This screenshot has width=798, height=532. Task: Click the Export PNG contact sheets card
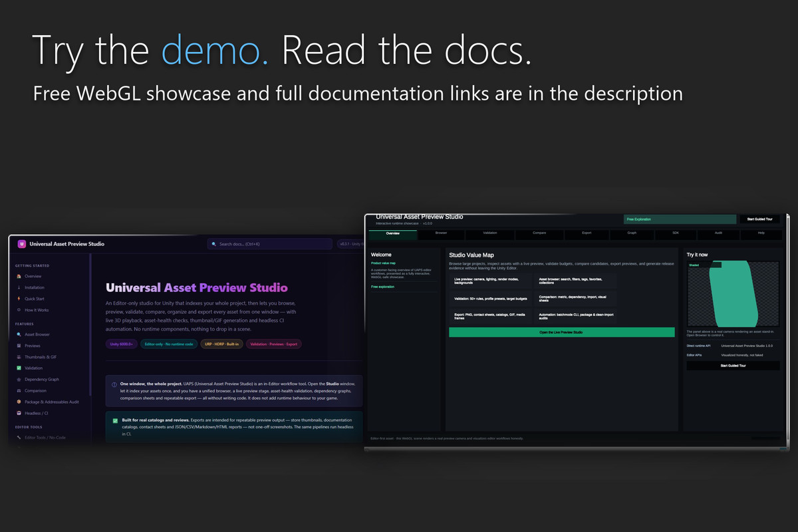click(491, 316)
